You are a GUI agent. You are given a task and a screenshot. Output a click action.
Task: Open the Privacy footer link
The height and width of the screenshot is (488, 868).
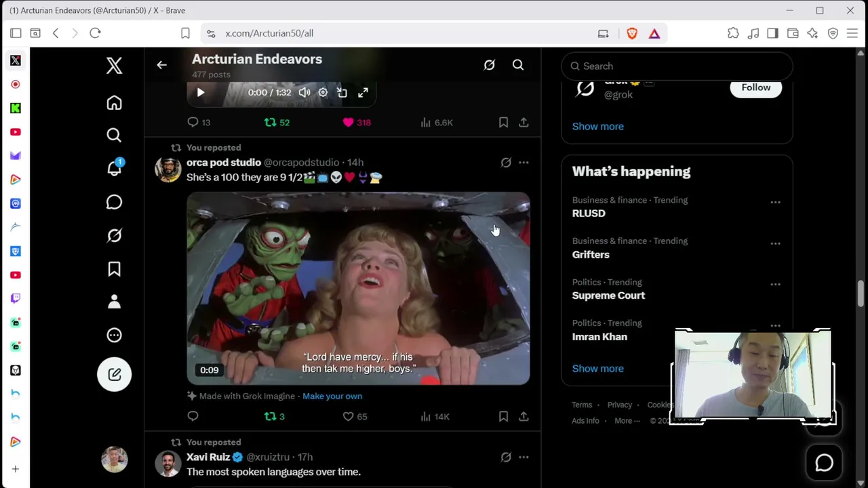[x=619, y=405]
